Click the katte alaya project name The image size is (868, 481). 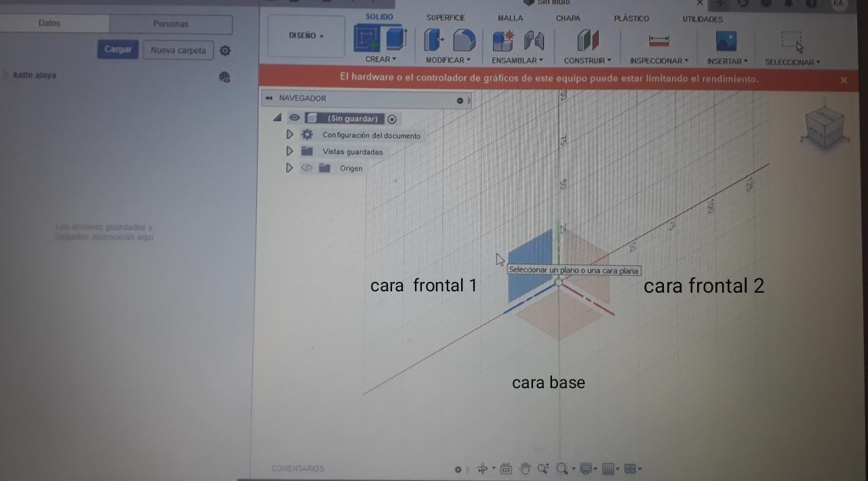(35, 75)
